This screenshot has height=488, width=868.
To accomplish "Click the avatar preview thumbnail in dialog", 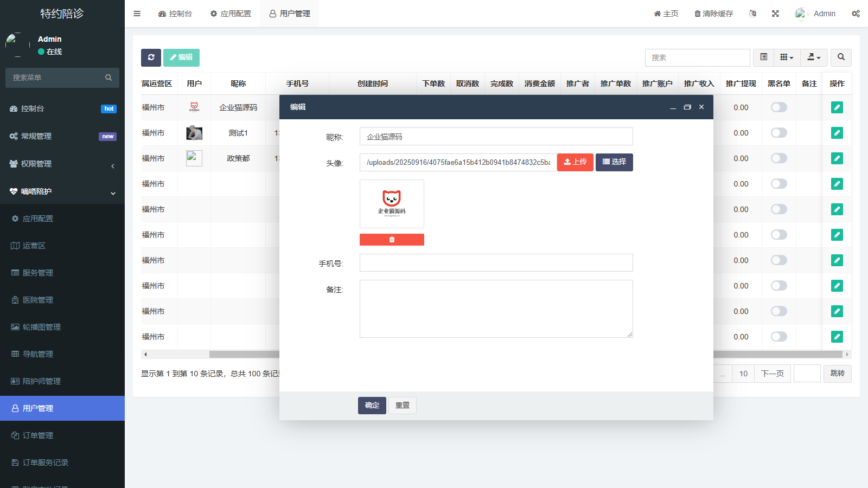I will pos(392,204).
